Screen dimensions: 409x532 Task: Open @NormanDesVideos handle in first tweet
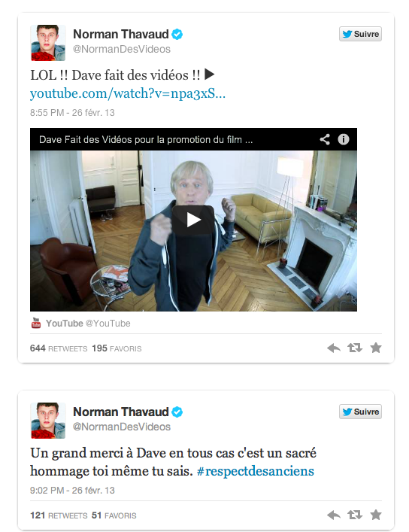click(x=122, y=49)
